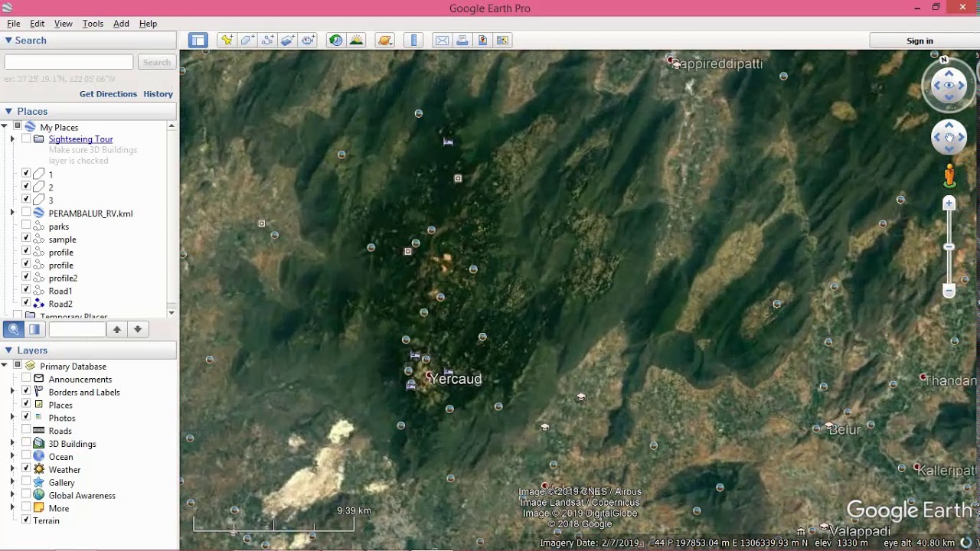Expand the Global Awareness layer
The height and width of the screenshot is (551, 980).
click(12, 495)
